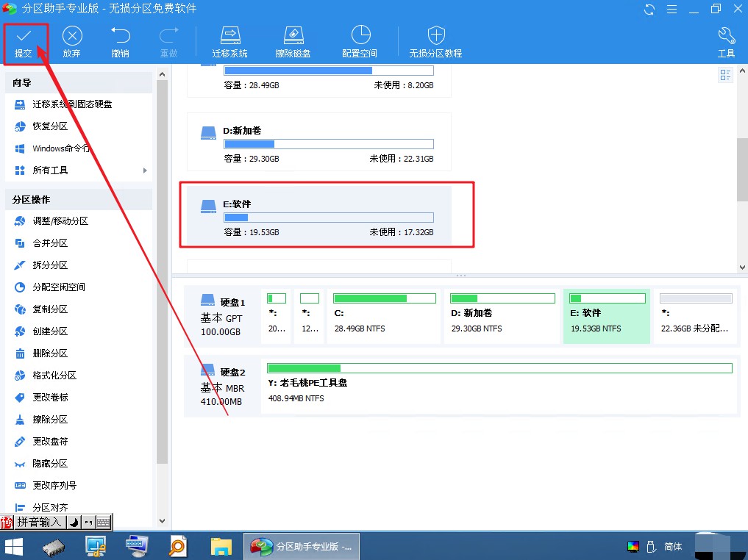Click sidebar scrollbar down arrow
This screenshot has width=748, height=560.
point(163,521)
